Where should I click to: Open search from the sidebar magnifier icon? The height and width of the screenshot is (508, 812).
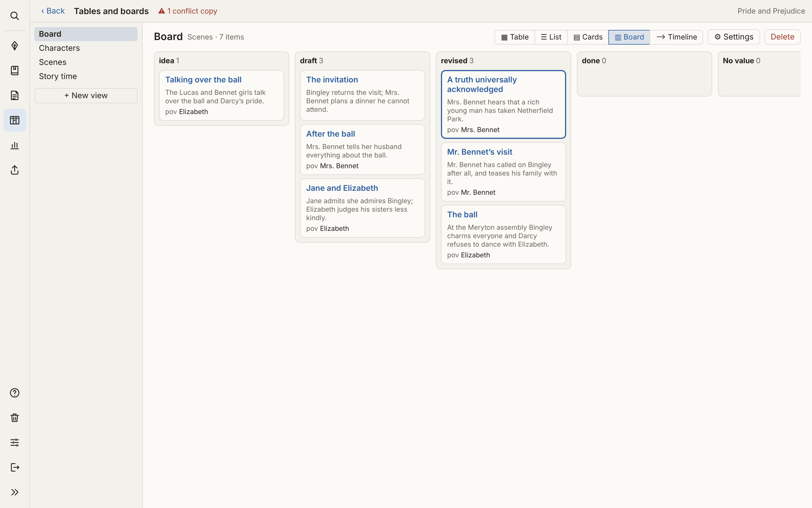(x=14, y=16)
